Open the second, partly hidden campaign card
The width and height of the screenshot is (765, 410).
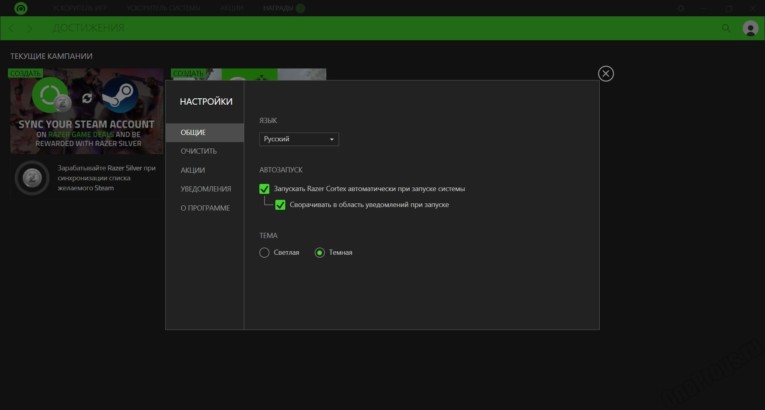pyautogui.click(x=249, y=74)
